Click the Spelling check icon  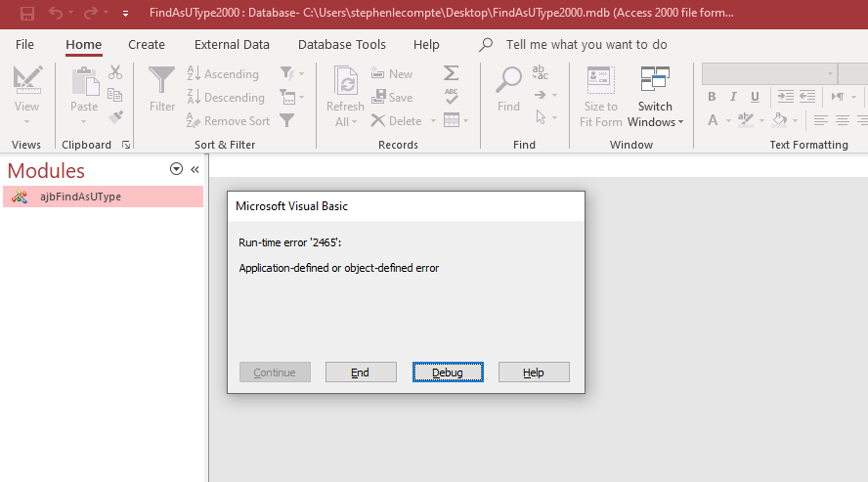(x=451, y=97)
